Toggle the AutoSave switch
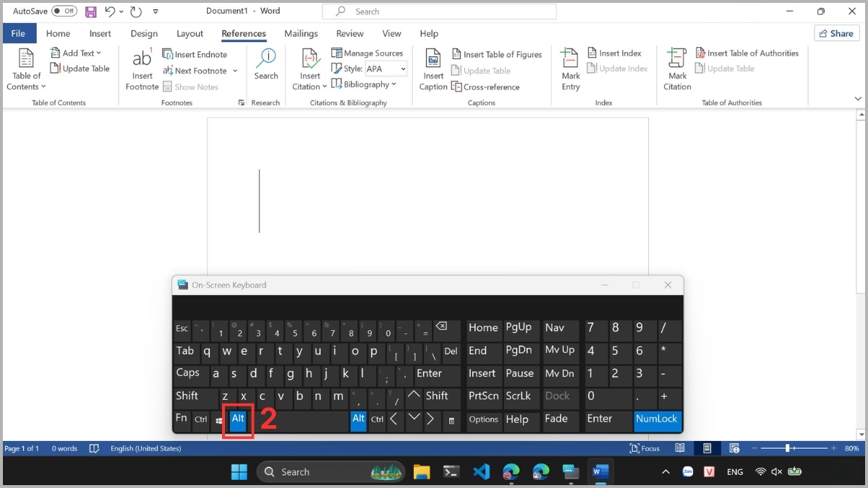The height and width of the screenshot is (488, 868). 64,12
